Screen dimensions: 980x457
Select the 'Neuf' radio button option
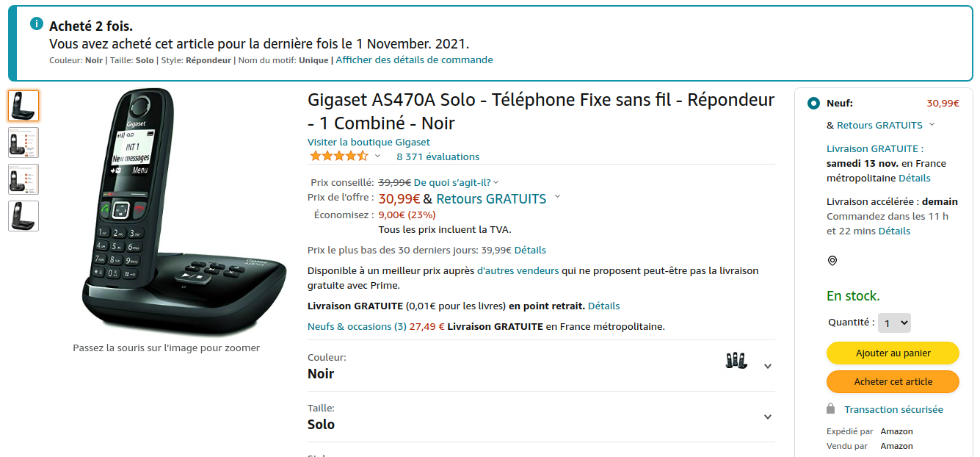point(813,104)
